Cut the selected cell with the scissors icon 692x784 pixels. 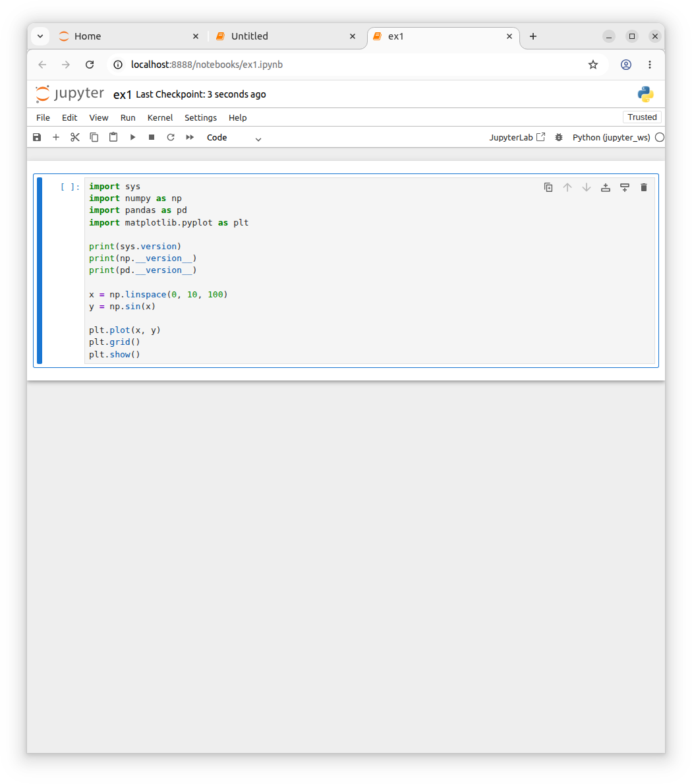coord(75,137)
